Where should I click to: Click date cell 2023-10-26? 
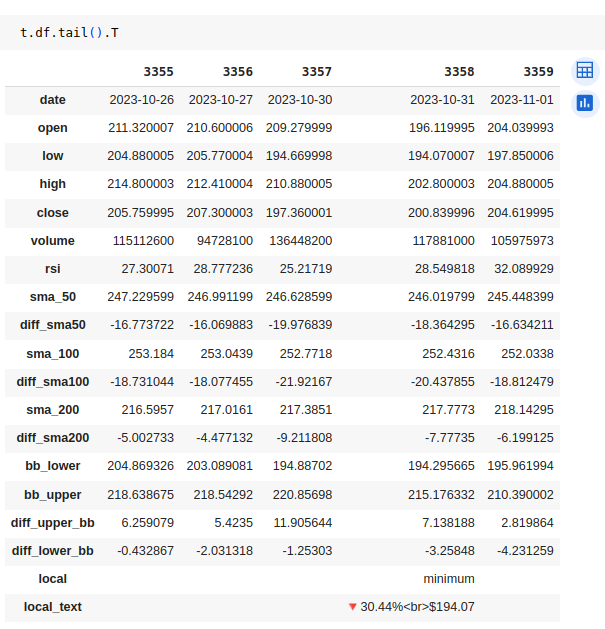pyautogui.click(x=142, y=100)
